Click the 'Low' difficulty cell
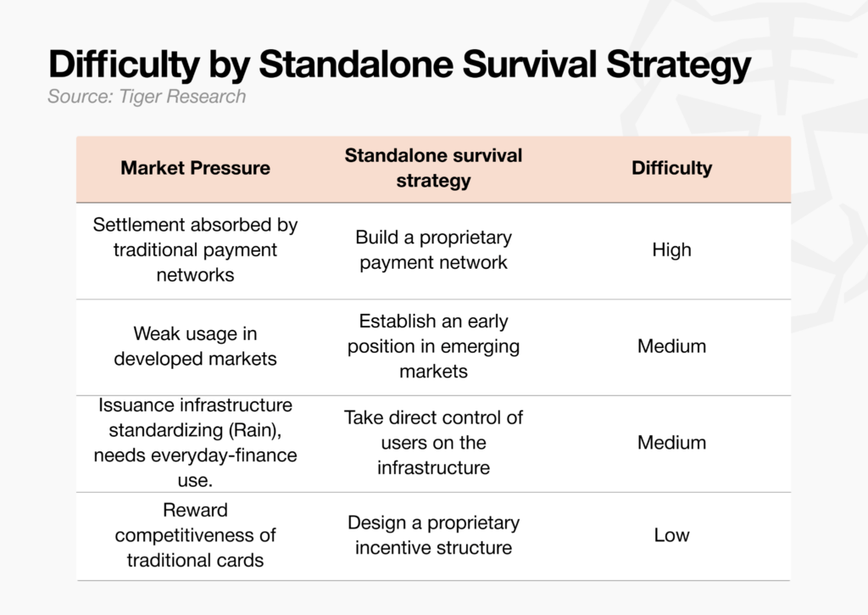The width and height of the screenshot is (868, 615). (671, 535)
